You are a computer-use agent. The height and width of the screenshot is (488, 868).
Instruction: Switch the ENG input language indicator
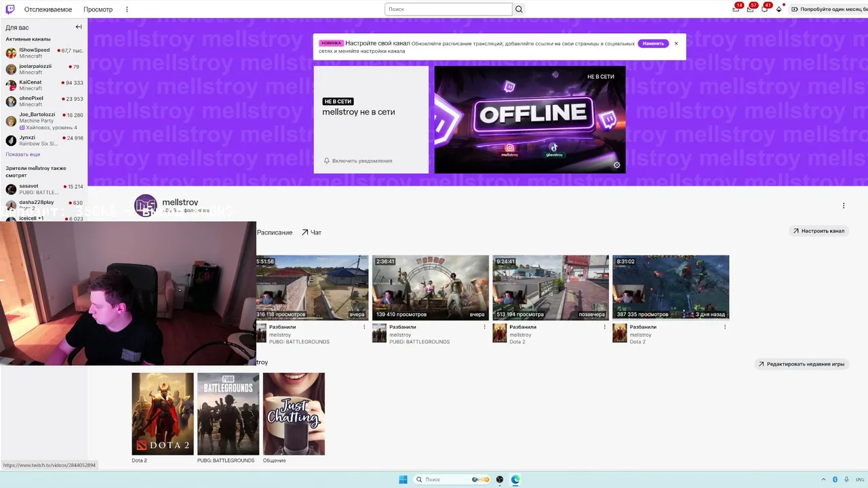pos(861,479)
